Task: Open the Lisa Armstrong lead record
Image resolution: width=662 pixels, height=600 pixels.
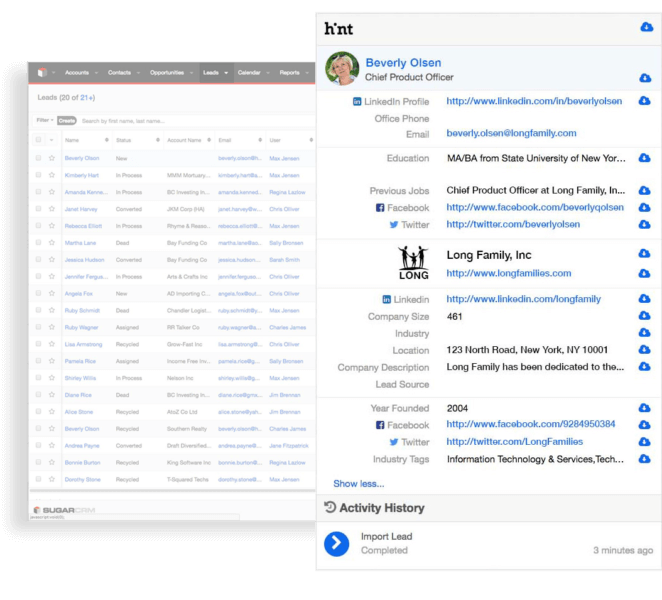Action: [83, 344]
